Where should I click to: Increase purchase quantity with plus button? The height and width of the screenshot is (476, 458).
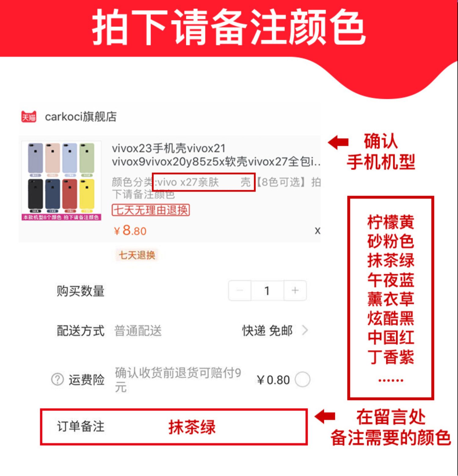click(x=295, y=290)
